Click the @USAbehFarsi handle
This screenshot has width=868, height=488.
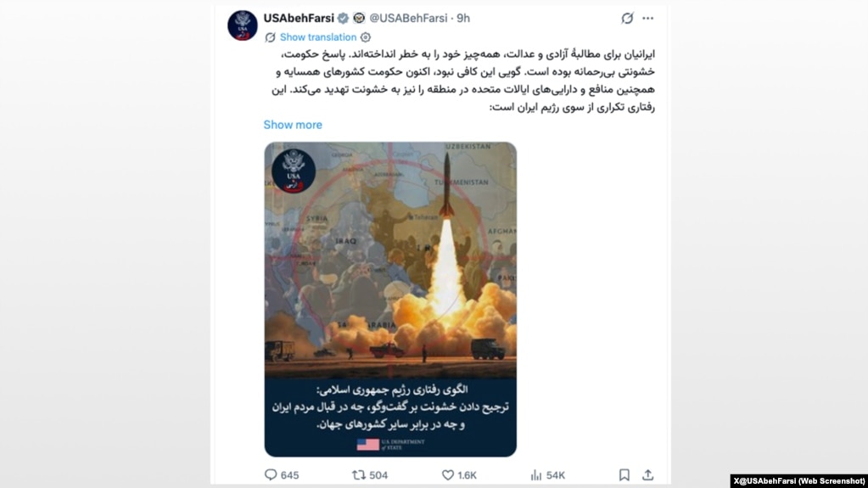pos(408,19)
